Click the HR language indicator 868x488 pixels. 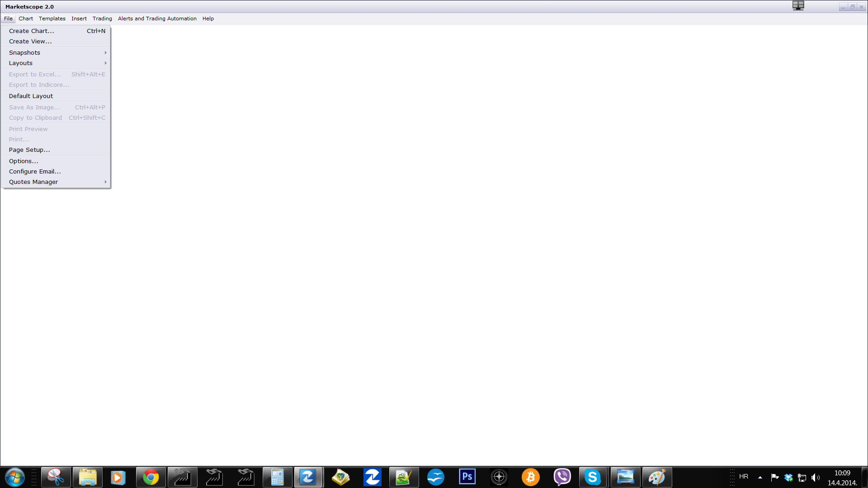click(x=744, y=477)
